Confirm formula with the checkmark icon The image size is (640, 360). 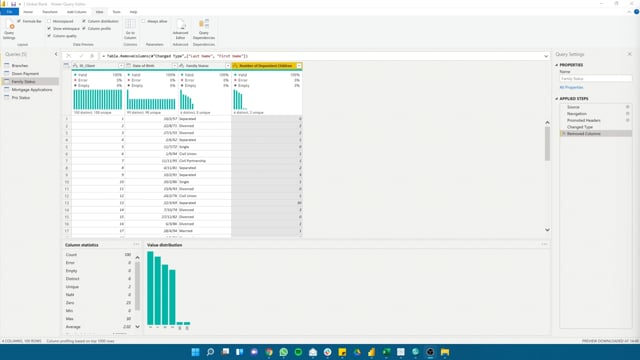(81, 56)
